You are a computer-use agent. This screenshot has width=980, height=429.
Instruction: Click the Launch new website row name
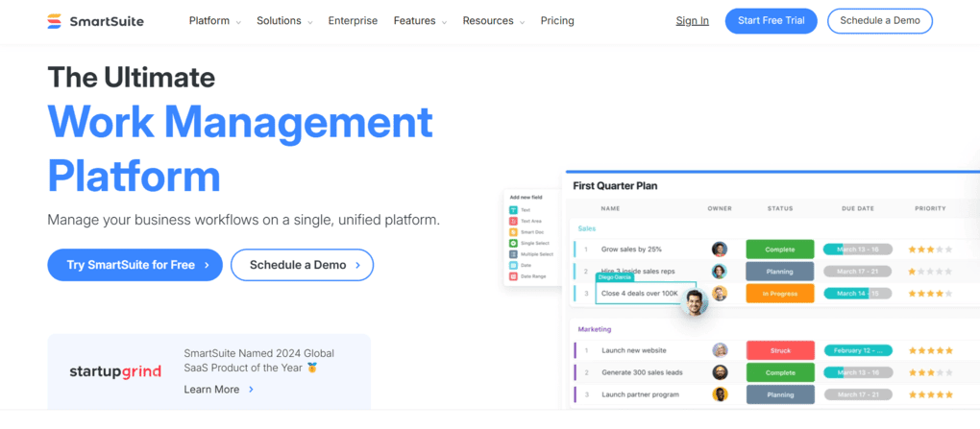[634, 350]
